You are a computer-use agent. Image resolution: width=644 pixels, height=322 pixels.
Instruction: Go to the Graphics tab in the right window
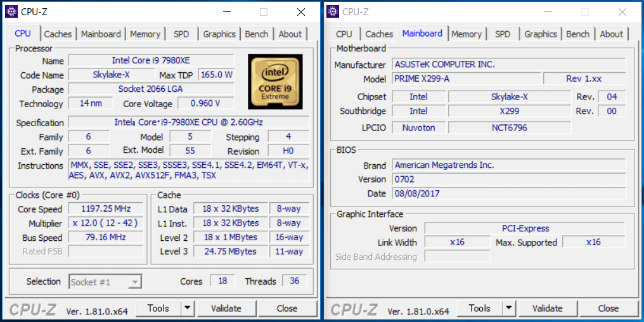(540, 34)
